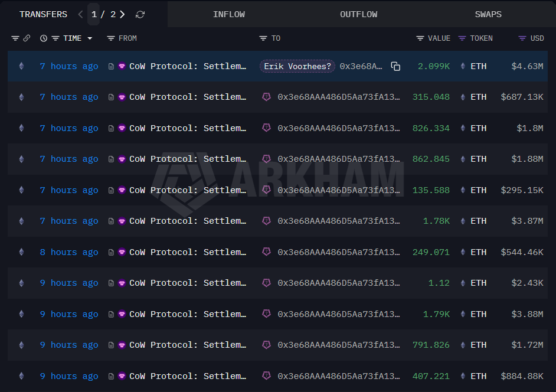Open the FROM column filter
556x392 pixels.
[x=111, y=38]
